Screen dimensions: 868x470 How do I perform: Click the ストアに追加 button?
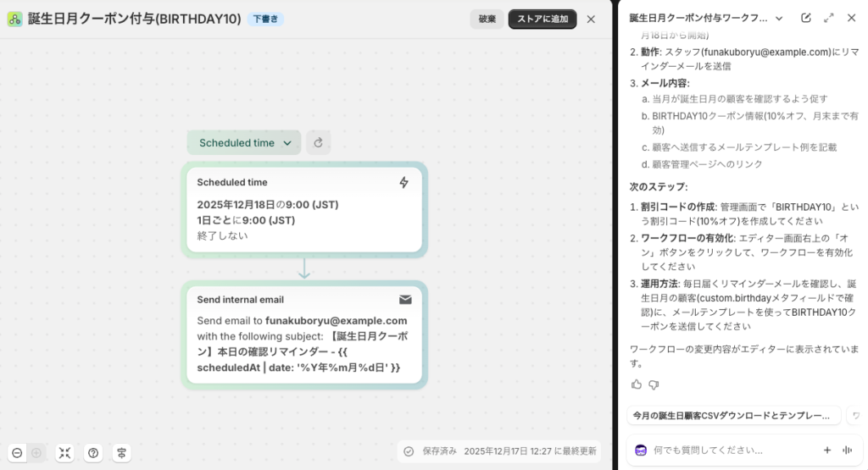click(x=542, y=19)
